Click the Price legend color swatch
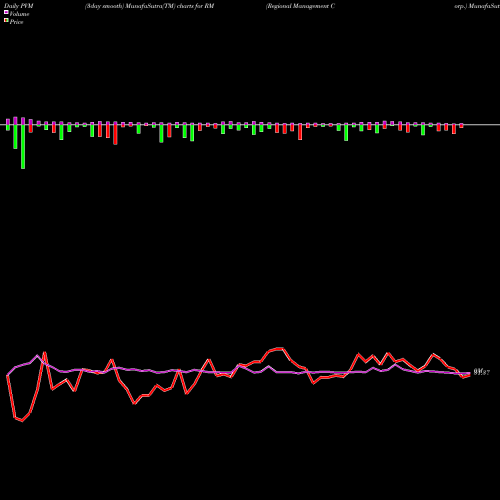 (x=6, y=21)
